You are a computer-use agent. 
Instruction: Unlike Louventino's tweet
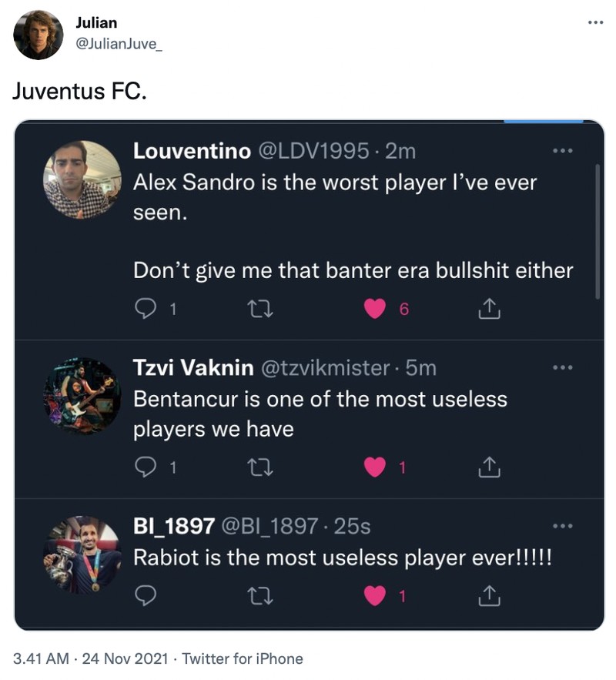(375, 309)
